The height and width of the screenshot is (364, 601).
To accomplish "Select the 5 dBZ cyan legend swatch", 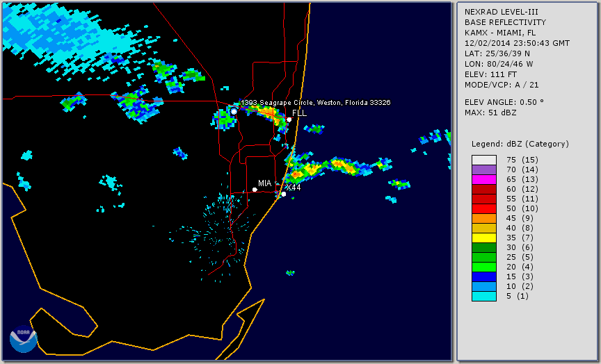I will (x=484, y=296).
